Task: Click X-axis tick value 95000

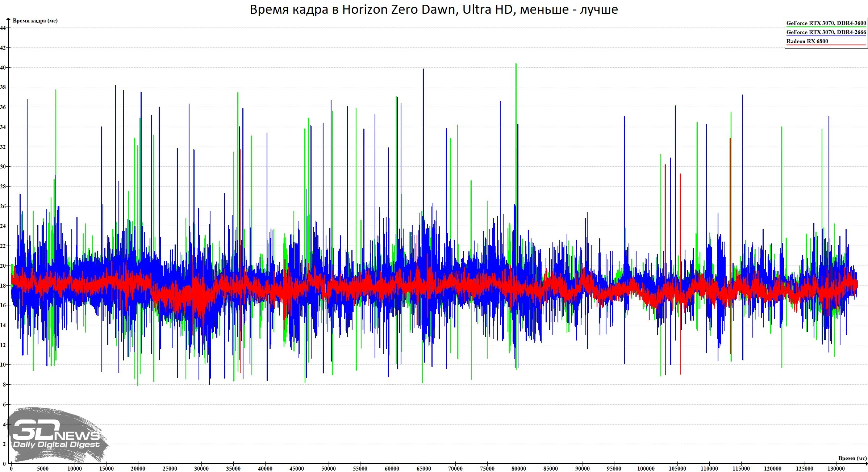Action: pyautogui.click(x=614, y=469)
